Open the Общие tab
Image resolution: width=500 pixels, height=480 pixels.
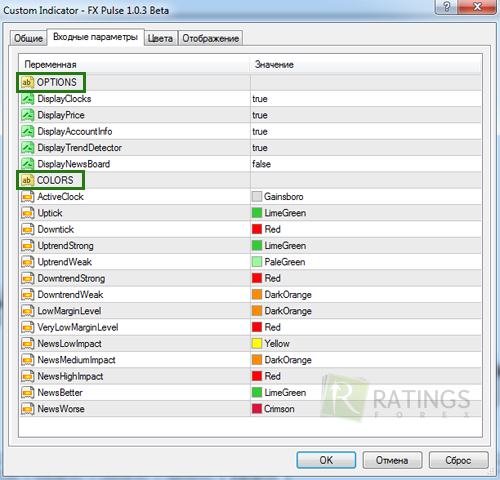(x=28, y=38)
